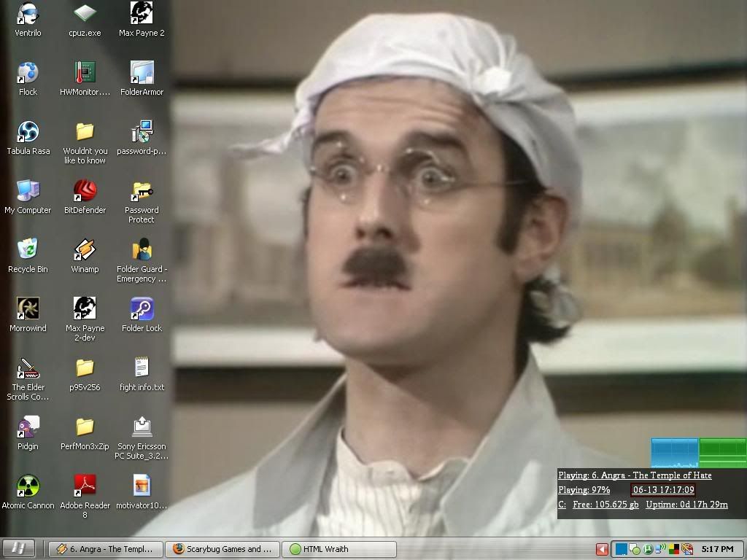Select the Folder Lock desktop icon
Image resolution: width=747 pixels, height=560 pixels.
click(x=142, y=309)
